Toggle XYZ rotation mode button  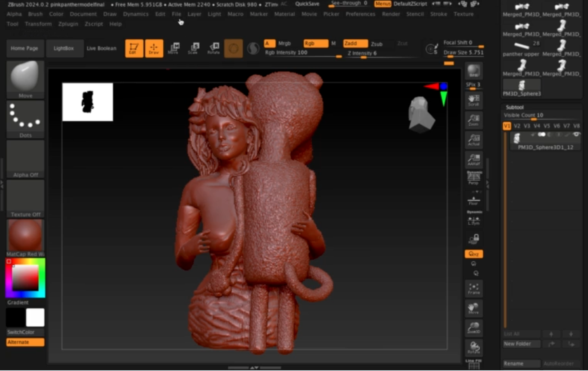click(x=474, y=254)
